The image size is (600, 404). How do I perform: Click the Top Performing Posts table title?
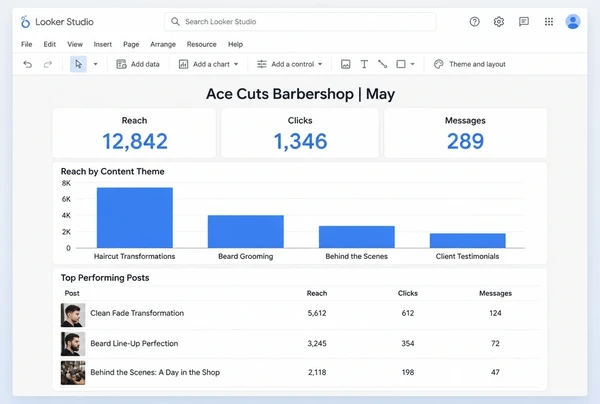tap(105, 278)
